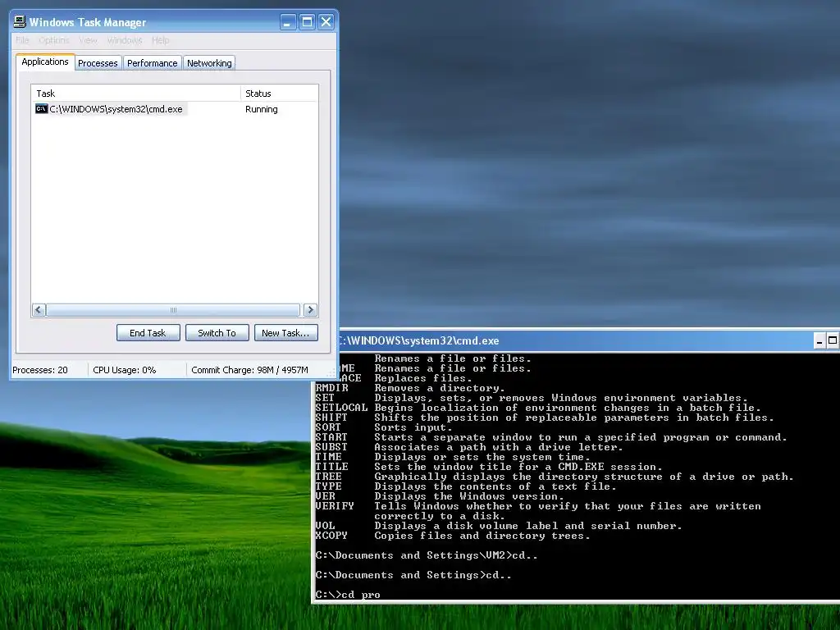Click the Switch To button

click(x=217, y=333)
